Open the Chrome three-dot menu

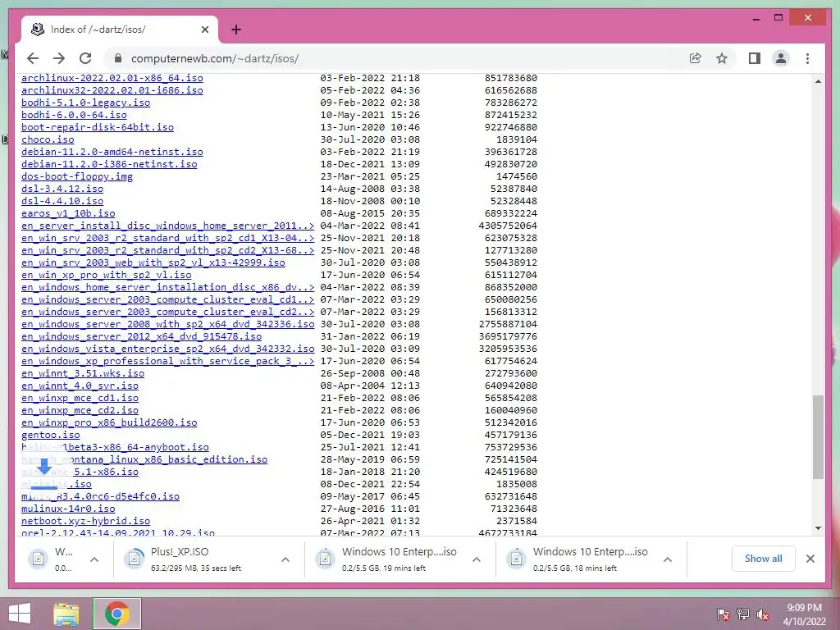807,58
